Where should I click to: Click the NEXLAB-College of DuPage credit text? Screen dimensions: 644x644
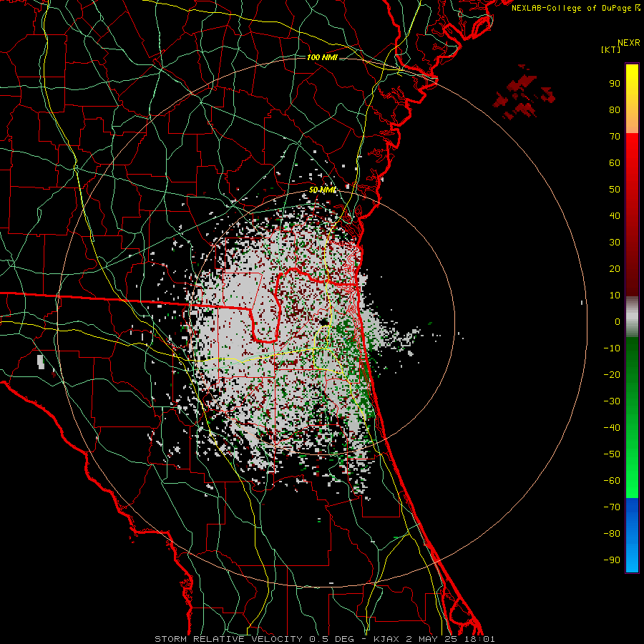(575, 8)
